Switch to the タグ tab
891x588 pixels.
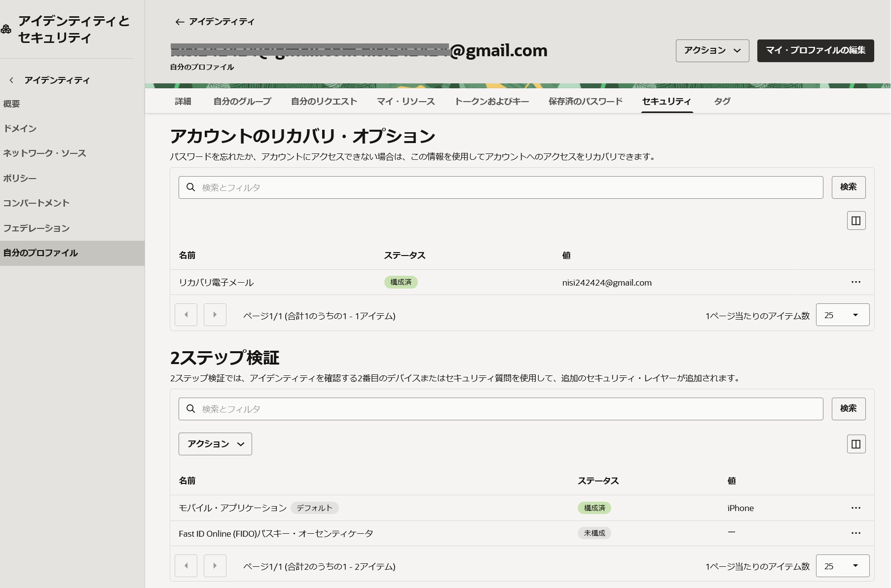point(722,101)
